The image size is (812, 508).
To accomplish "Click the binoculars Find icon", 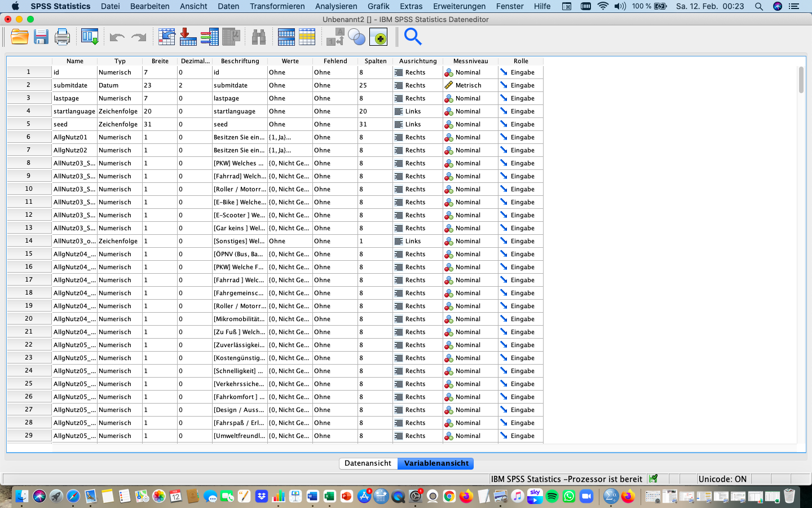I will click(259, 37).
